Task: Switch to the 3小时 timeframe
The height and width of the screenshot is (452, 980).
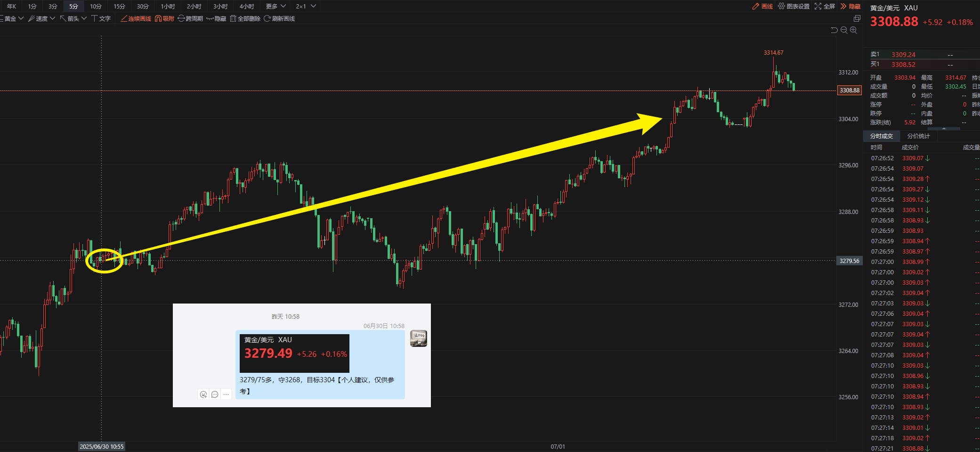Action: coord(220,6)
